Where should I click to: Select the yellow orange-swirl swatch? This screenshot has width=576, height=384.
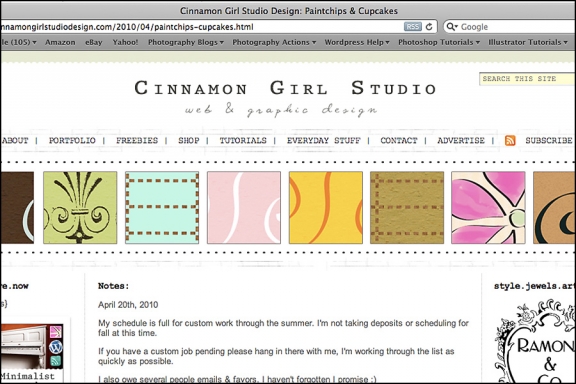pyautogui.click(x=326, y=207)
